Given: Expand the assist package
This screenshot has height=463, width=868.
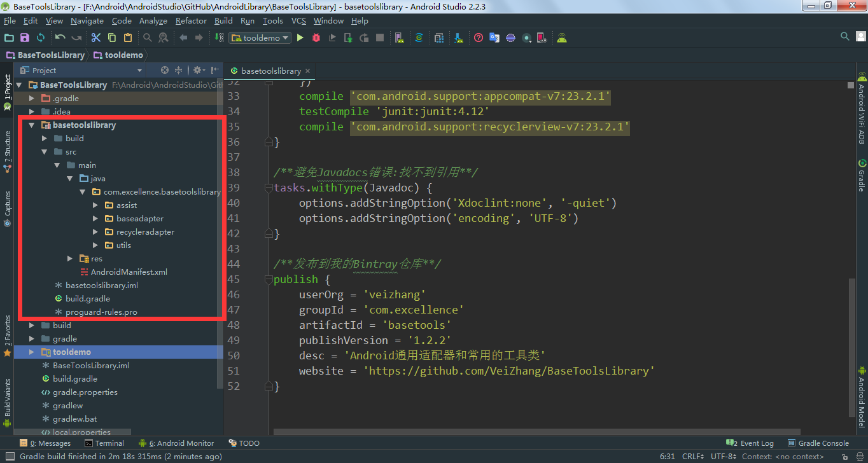Looking at the screenshot, I should pos(95,205).
